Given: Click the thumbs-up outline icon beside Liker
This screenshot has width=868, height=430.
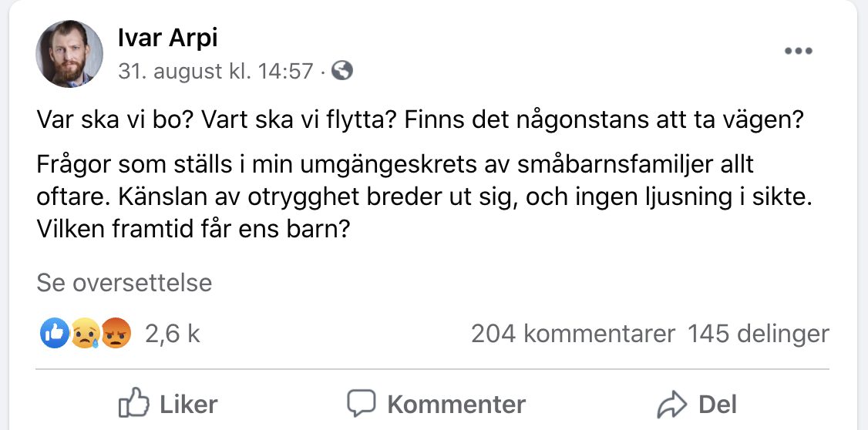Looking at the screenshot, I should (133, 404).
